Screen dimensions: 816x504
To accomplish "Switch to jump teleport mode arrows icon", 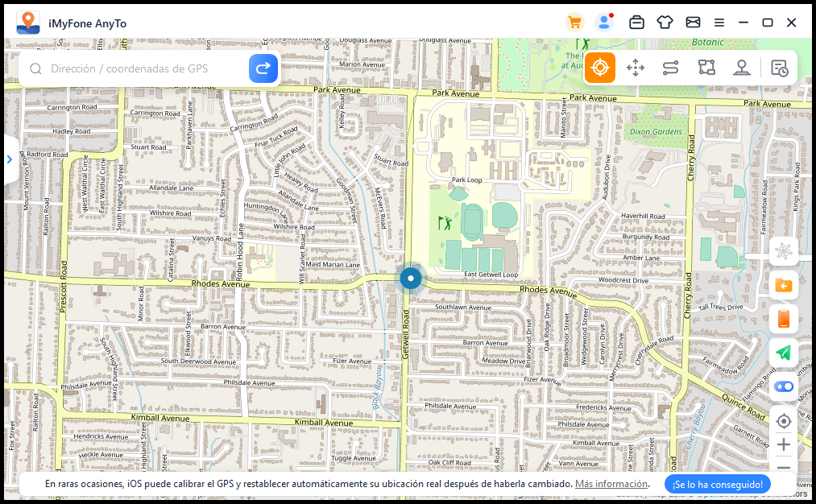I will pyautogui.click(x=636, y=68).
